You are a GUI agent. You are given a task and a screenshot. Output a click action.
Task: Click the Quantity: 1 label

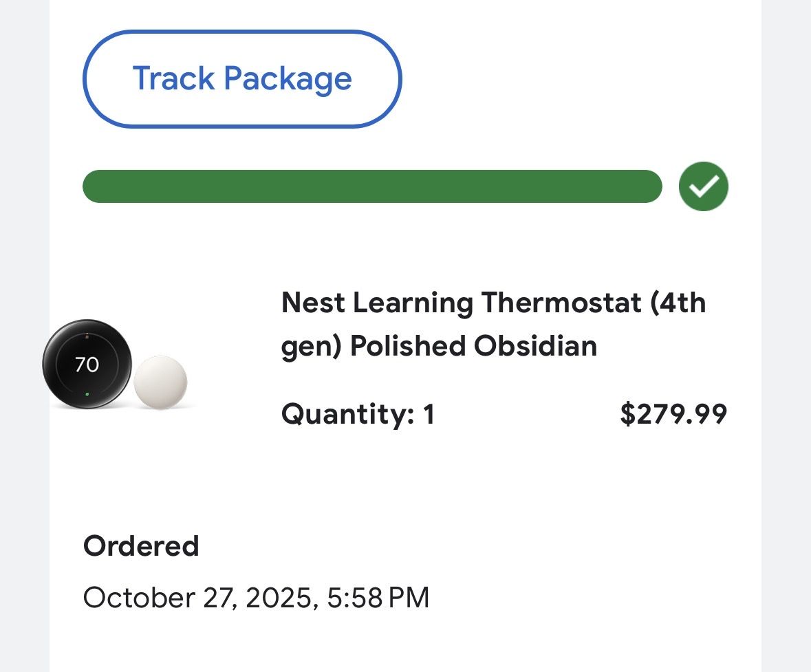click(358, 414)
